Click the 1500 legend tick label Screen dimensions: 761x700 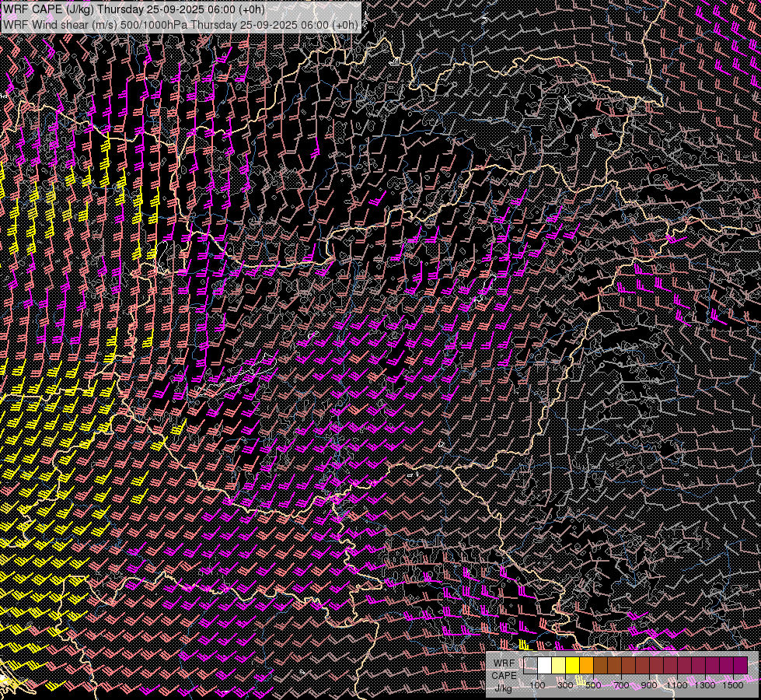(733, 685)
